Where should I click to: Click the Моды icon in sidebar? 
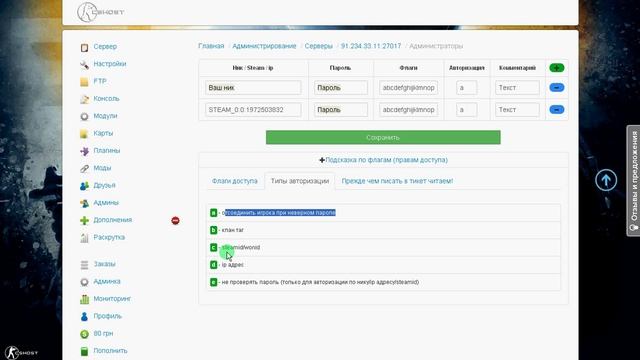[84, 169]
